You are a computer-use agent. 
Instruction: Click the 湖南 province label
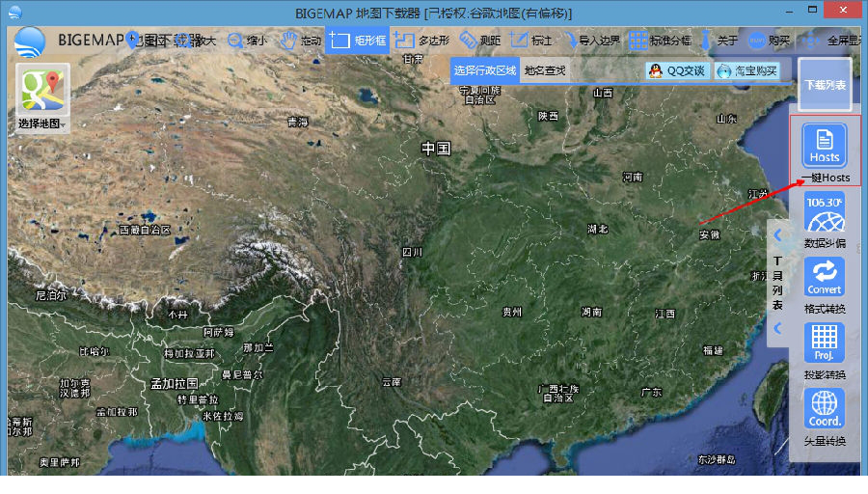pos(591,313)
